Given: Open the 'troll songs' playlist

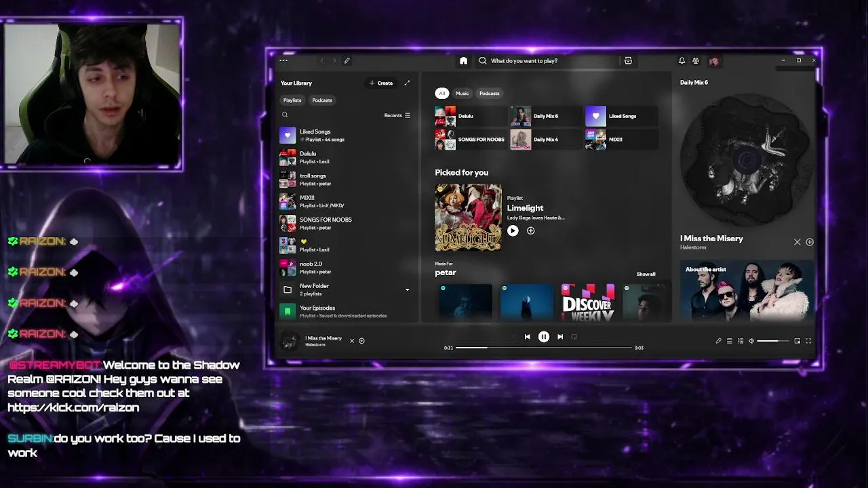Looking at the screenshot, I should pyautogui.click(x=346, y=179).
